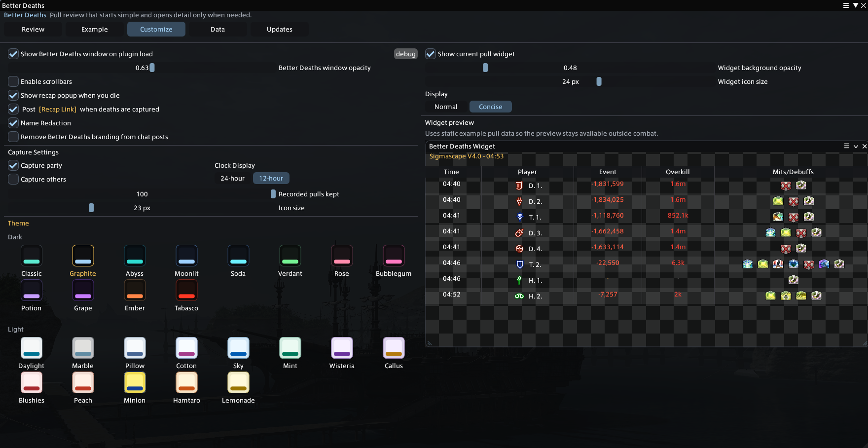868x448 pixels.
Task: Click the job icon beside T. 1.
Action: click(519, 217)
